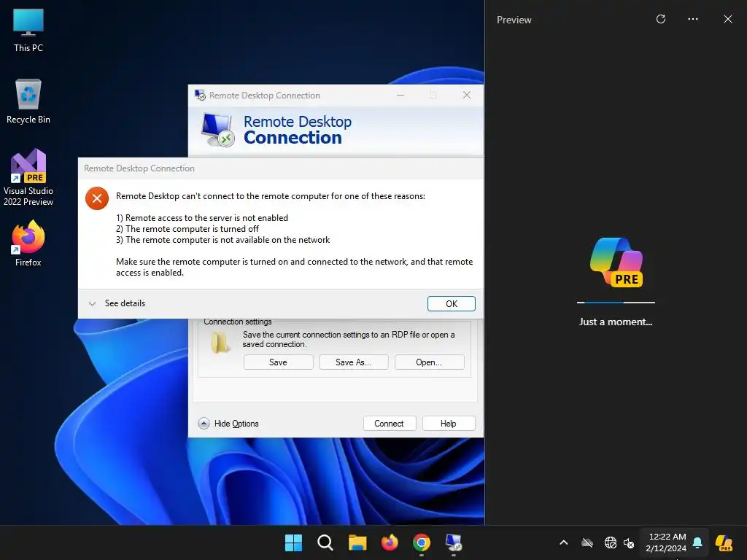Click the Copilot PRE logo in Preview pane

(x=616, y=262)
